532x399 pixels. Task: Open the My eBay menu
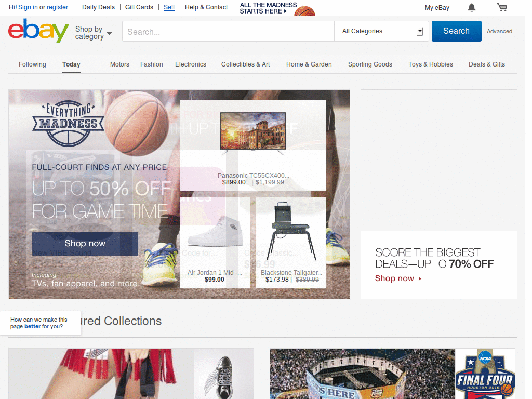[x=437, y=7]
